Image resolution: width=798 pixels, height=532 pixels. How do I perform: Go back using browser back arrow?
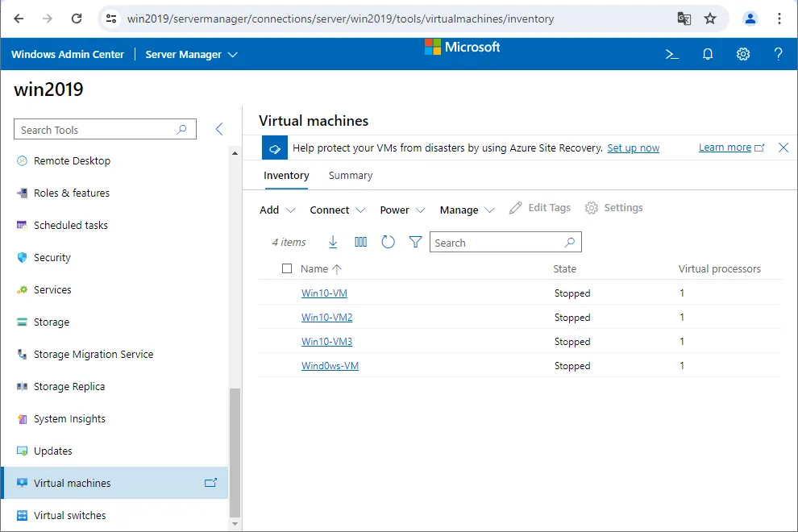click(19, 19)
